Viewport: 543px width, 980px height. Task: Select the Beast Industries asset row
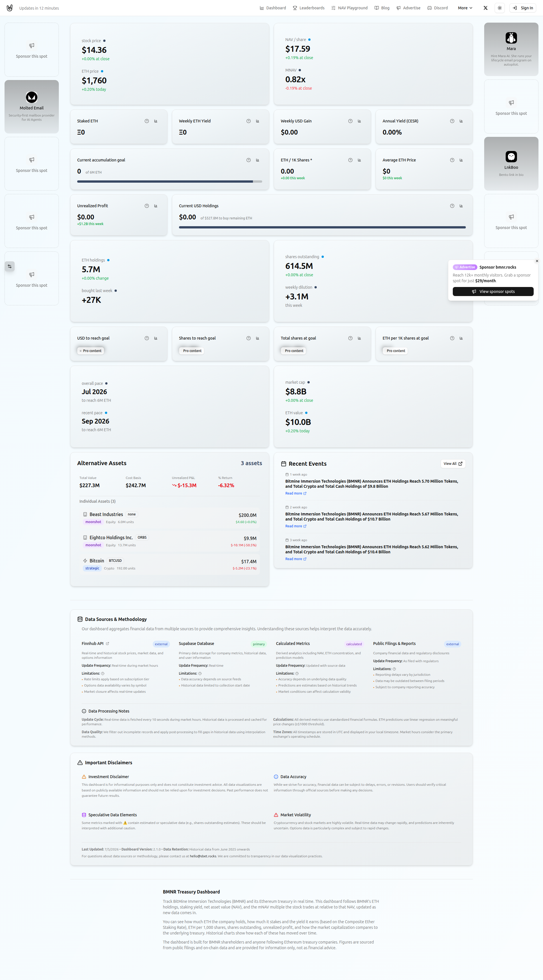point(170,518)
